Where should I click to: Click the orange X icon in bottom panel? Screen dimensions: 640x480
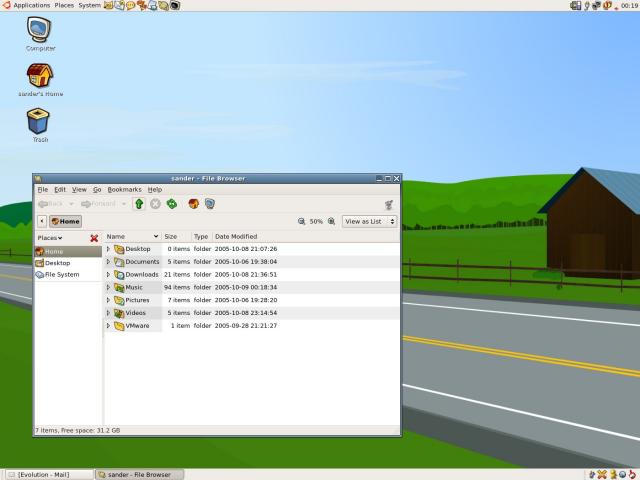pos(602,474)
